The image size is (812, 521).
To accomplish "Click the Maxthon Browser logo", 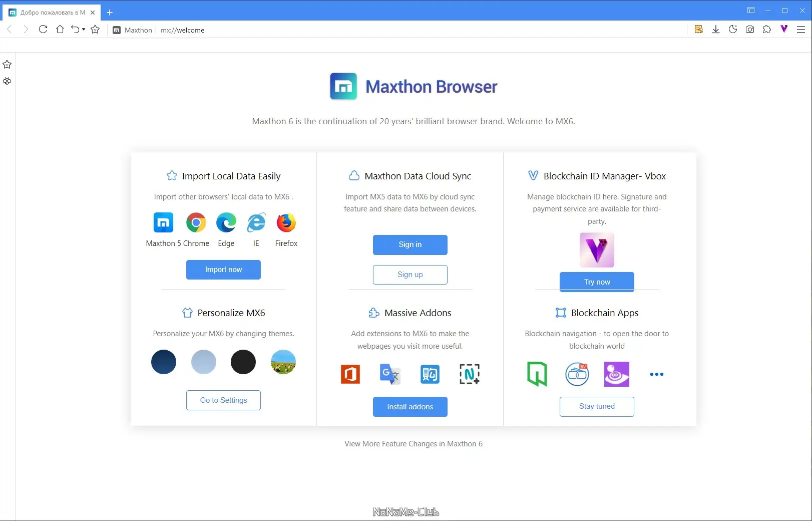I will pos(414,87).
